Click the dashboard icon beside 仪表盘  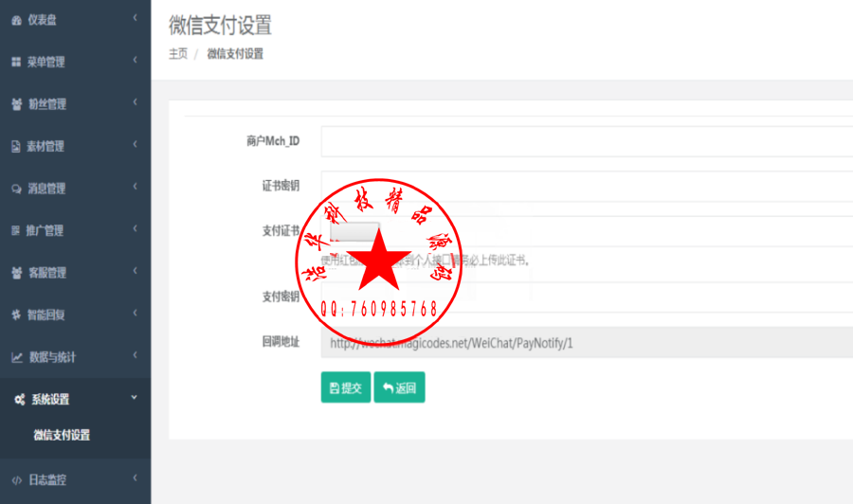(x=16, y=20)
